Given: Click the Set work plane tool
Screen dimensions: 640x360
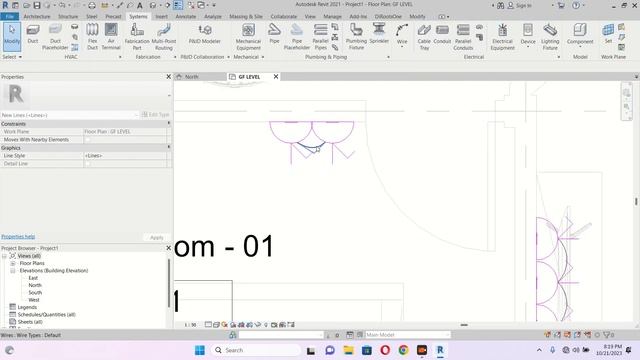Looking at the screenshot, I should point(608,34).
